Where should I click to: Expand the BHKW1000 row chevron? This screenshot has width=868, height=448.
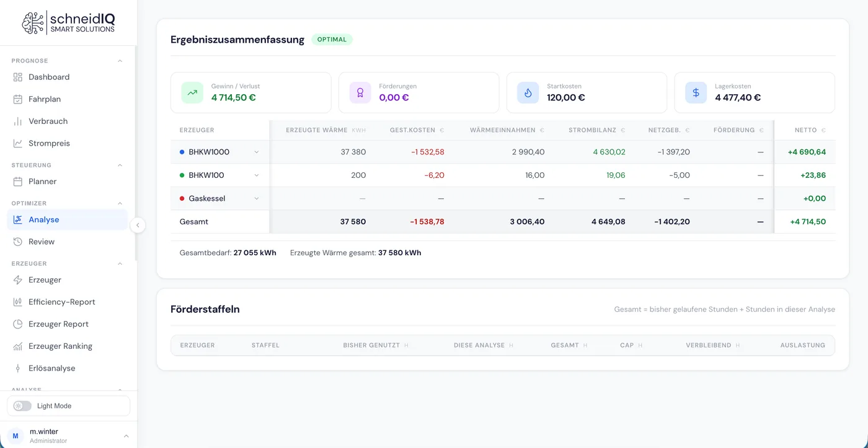(257, 152)
